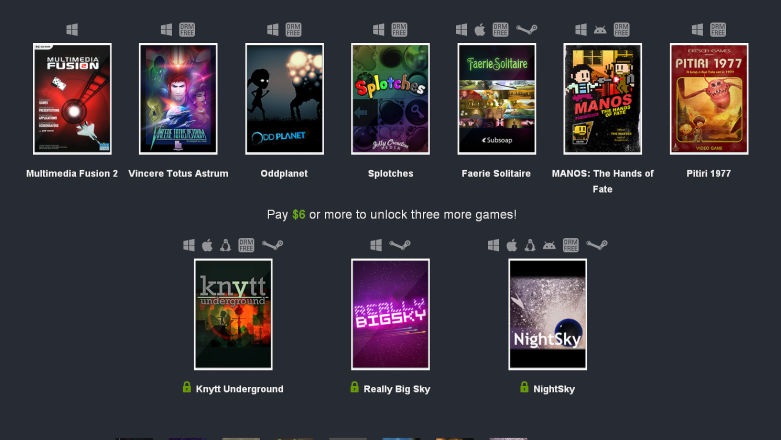Screen dimensions: 781x440
Task: Select the Faerie Solitaire title text
Action: pos(496,173)
